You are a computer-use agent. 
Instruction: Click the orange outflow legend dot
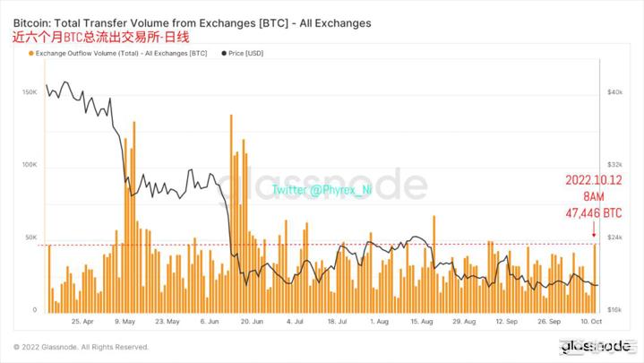coord(32,54)
